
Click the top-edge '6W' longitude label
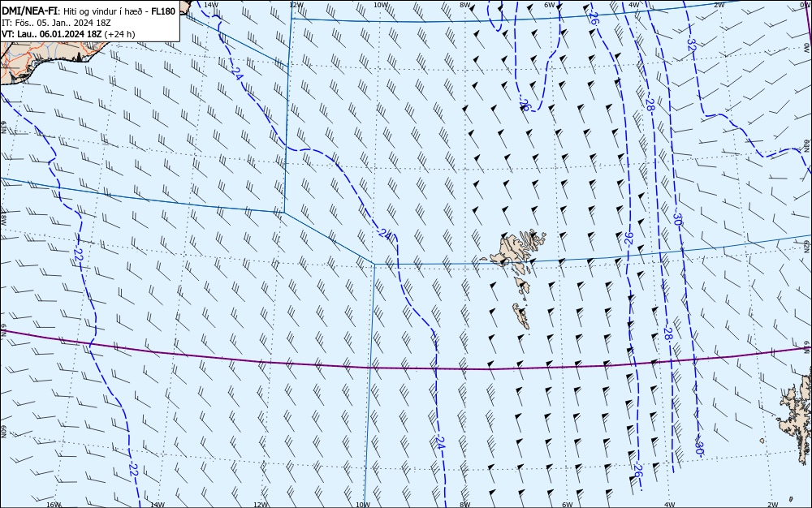point(550,5)
